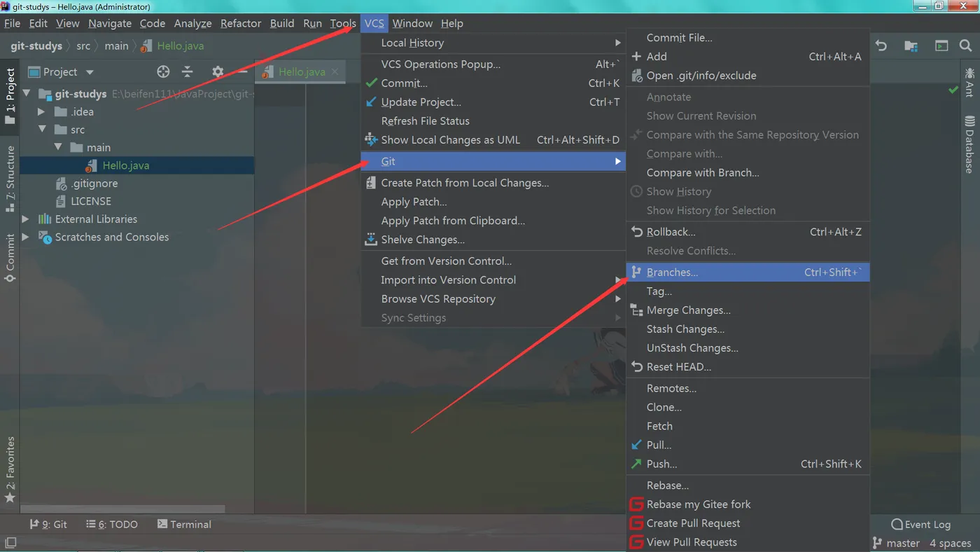
Task: Click the window layout icon beside the search icon
Action: [941, 46]
